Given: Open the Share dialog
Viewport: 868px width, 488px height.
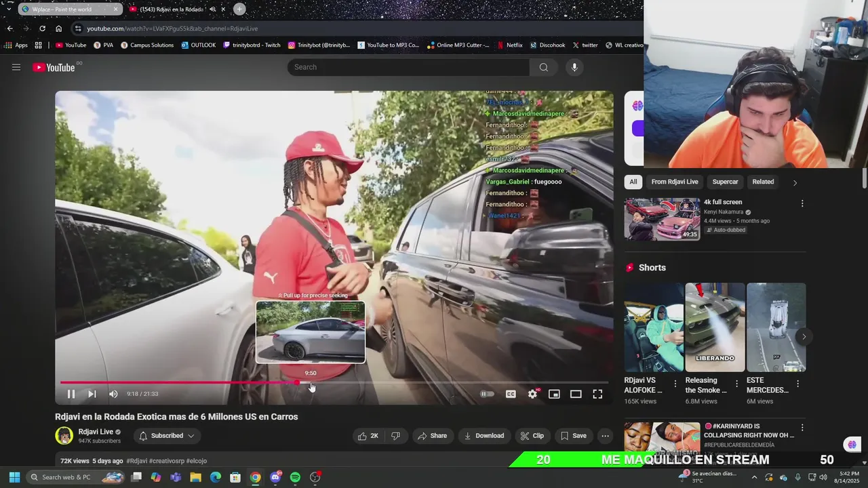Looking at the screenshot, I should (432, 436).
